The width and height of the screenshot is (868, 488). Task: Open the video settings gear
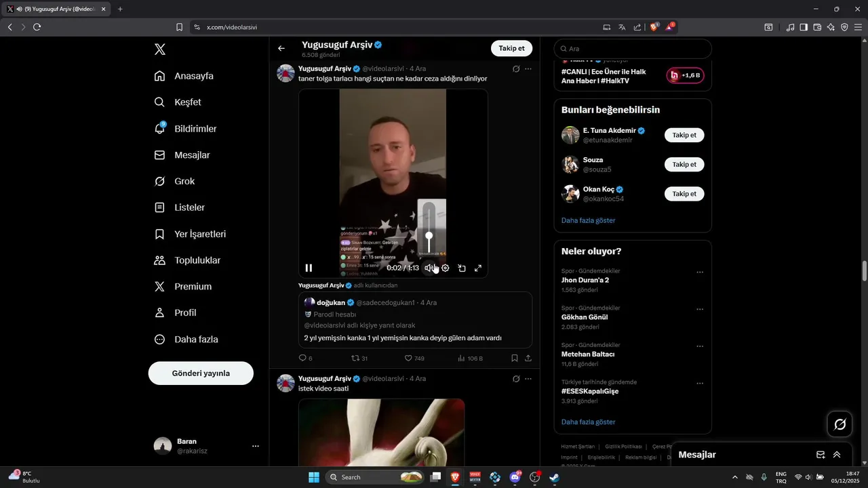(x=446, y=268)
